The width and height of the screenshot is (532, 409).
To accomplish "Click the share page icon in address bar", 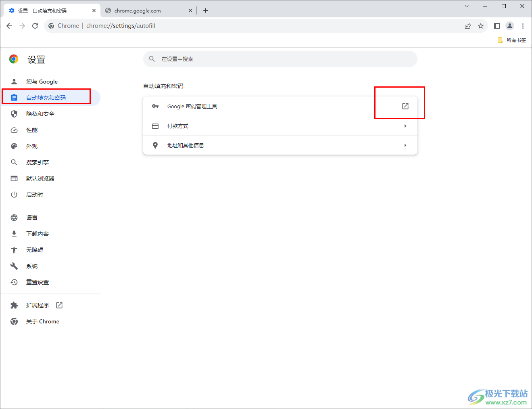I will tap(468, 26).
